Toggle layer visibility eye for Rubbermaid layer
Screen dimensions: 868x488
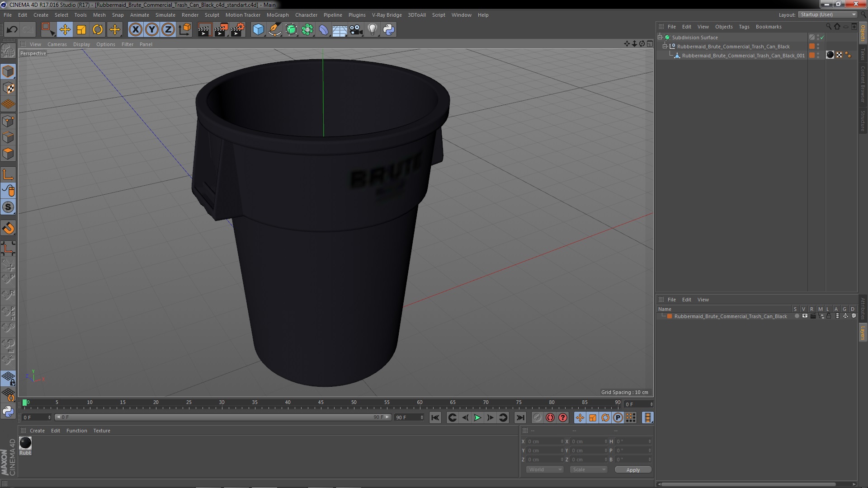pos(805,316)
